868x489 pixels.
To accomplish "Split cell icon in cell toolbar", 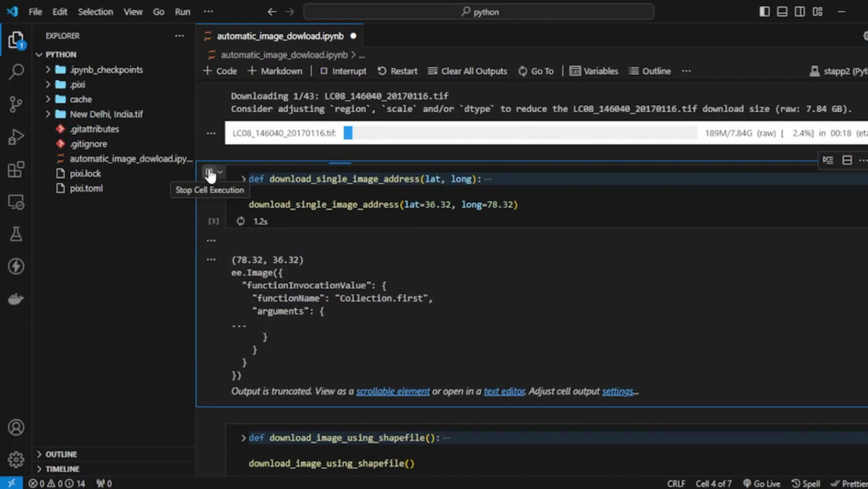I will point(847,160).
